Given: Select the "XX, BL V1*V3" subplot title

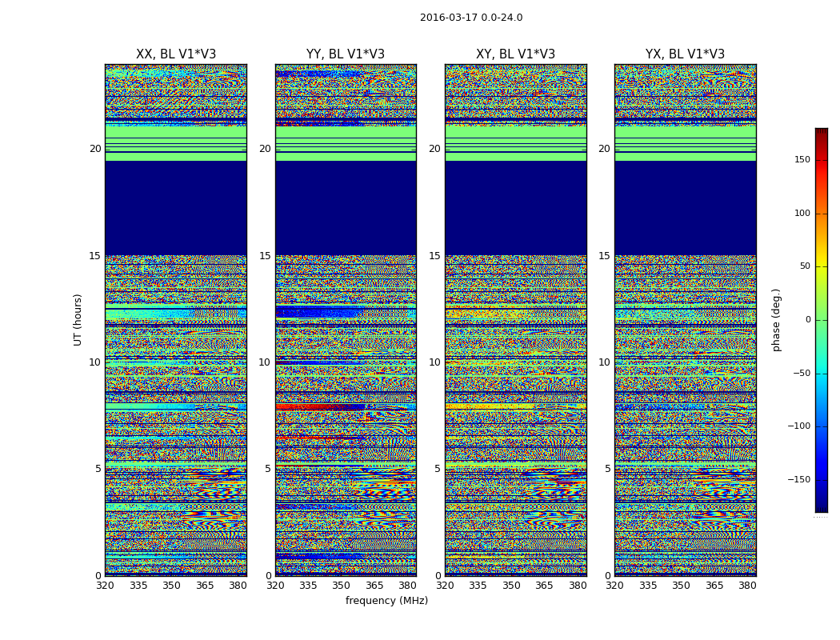Looking at the screenshot, I should 176,54.
